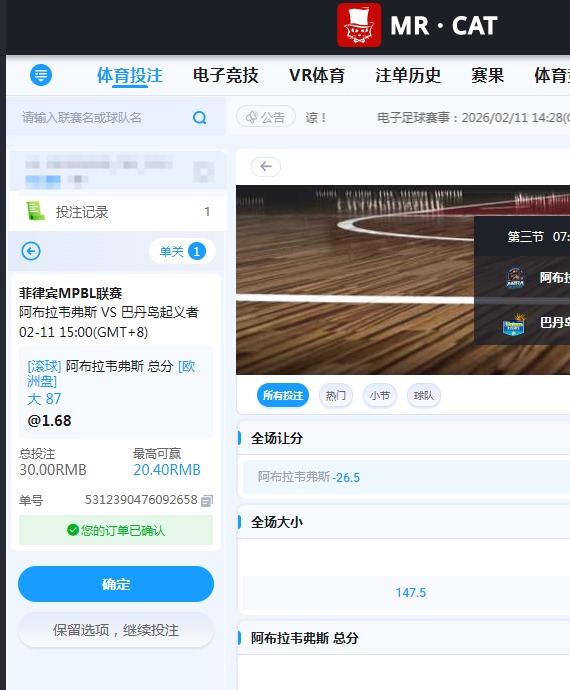Click the 您的订单已确认 status message
This screenshot has width=570, height=690.
pyautogui.click(x=116, y=530)
